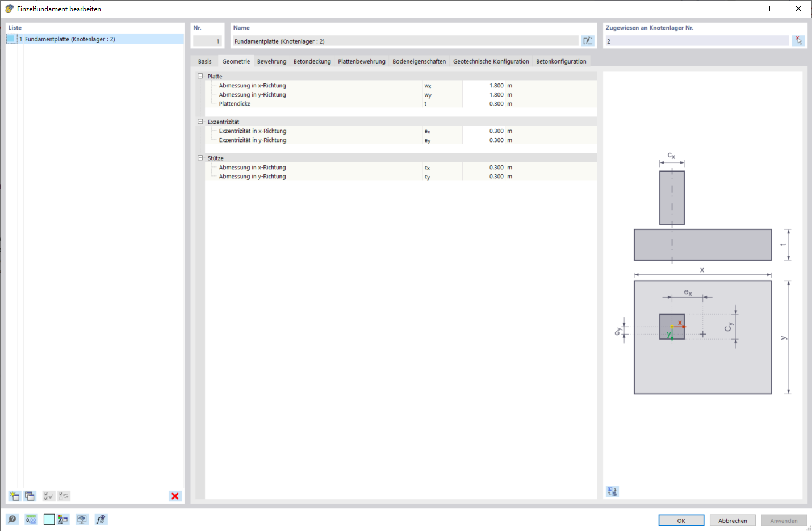Edit the wy value 1.800
Image resolution: width=812 pixels, height=531 pixels.
click(x=483, y=95)
